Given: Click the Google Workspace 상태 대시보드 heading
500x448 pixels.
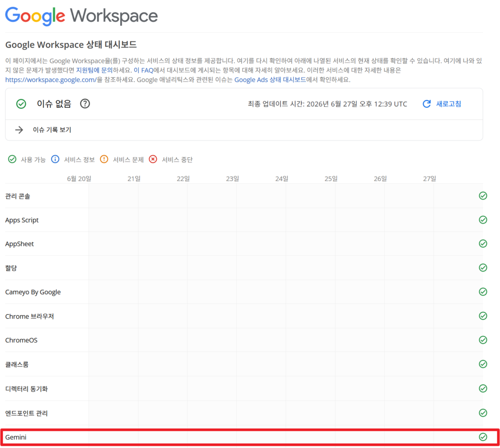Looking at the screenshot, I should pos(71,44).
